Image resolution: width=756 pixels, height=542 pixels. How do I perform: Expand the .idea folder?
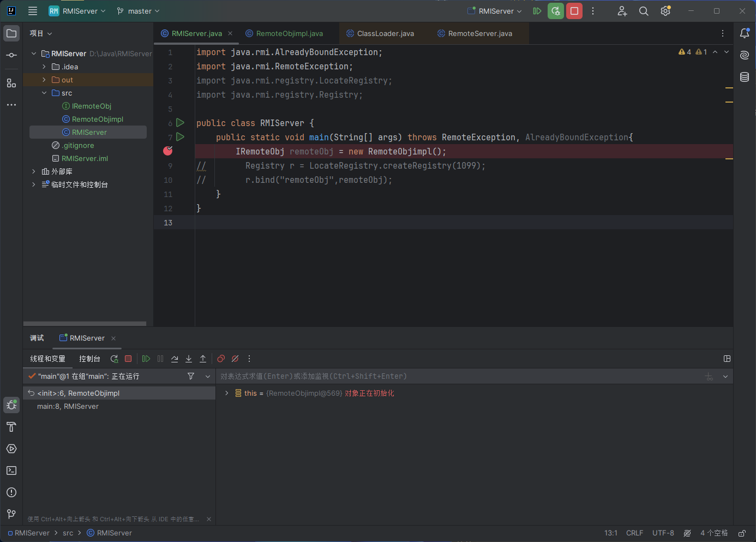coord(44,67)
